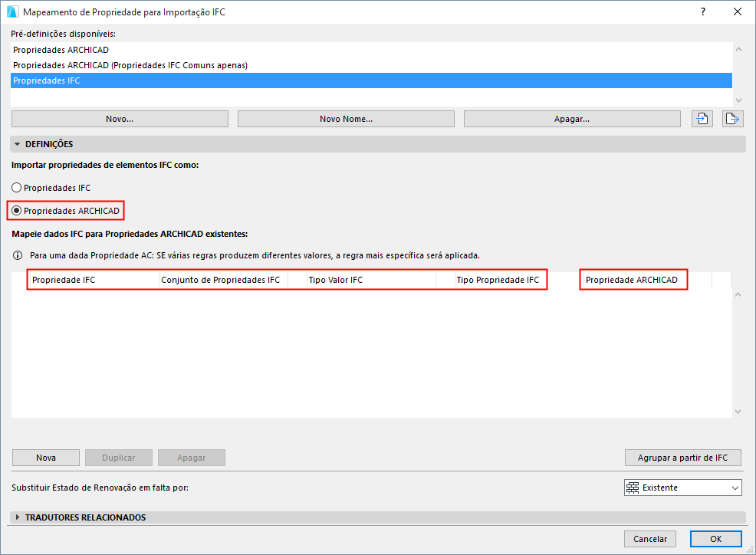Select preset Propriedades ARCHICAD in list
The width and height of the screenshot is (756, 555).
(371, 50)
